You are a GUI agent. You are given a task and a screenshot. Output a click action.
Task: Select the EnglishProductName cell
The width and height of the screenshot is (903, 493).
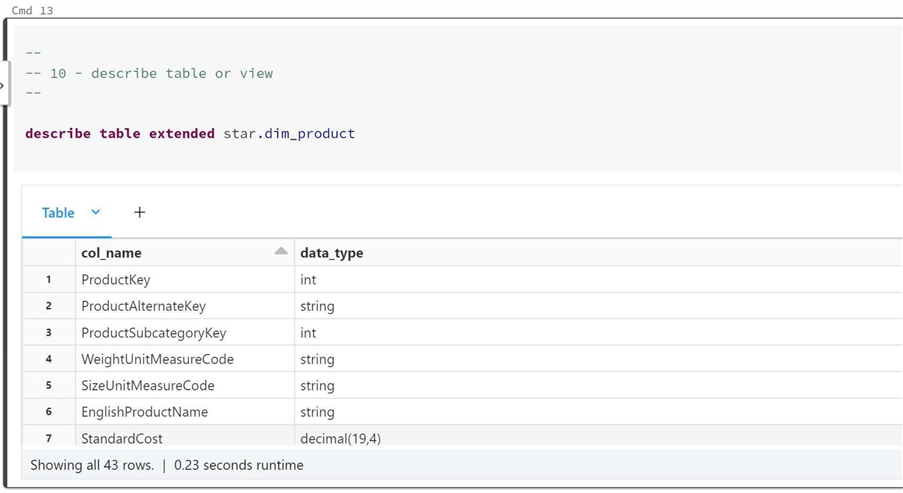tap(144, 412)
